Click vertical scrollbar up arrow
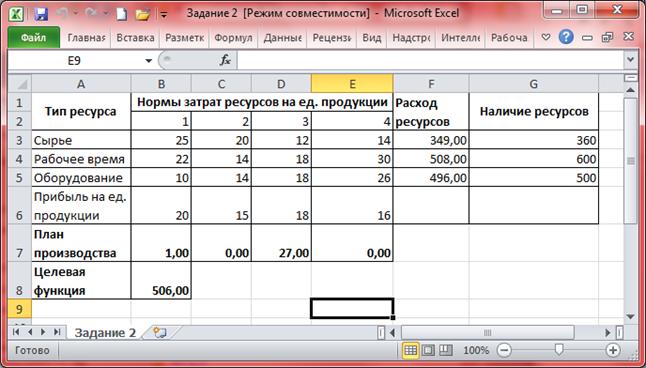Viewport: 646px width, 368px height. [x=630, y=90]
